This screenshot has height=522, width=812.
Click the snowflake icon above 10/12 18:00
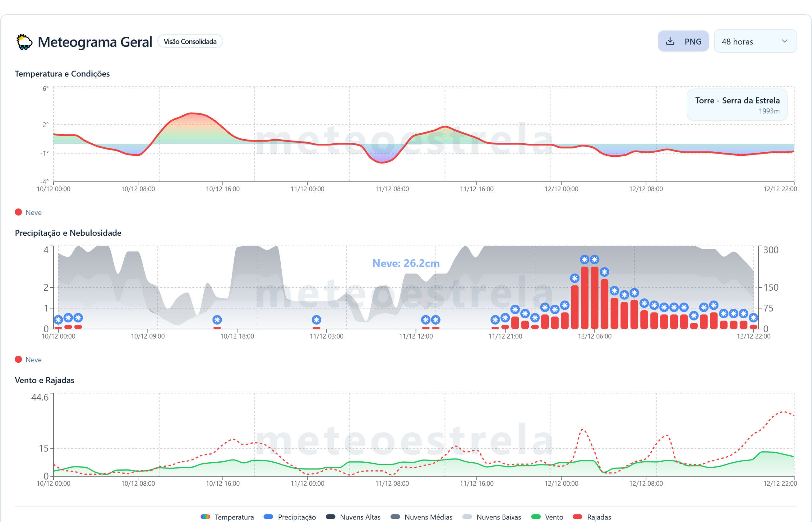point(217,320)
